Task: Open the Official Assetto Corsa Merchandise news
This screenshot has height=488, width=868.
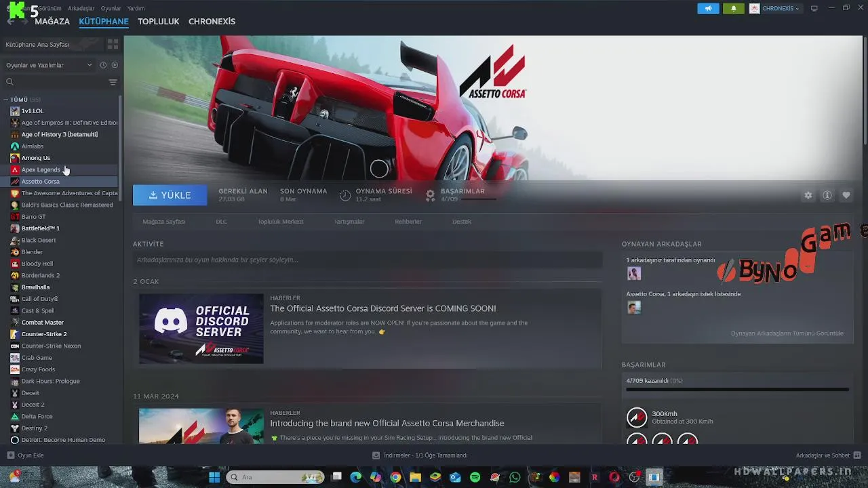Action: click(x=387, y=423)
